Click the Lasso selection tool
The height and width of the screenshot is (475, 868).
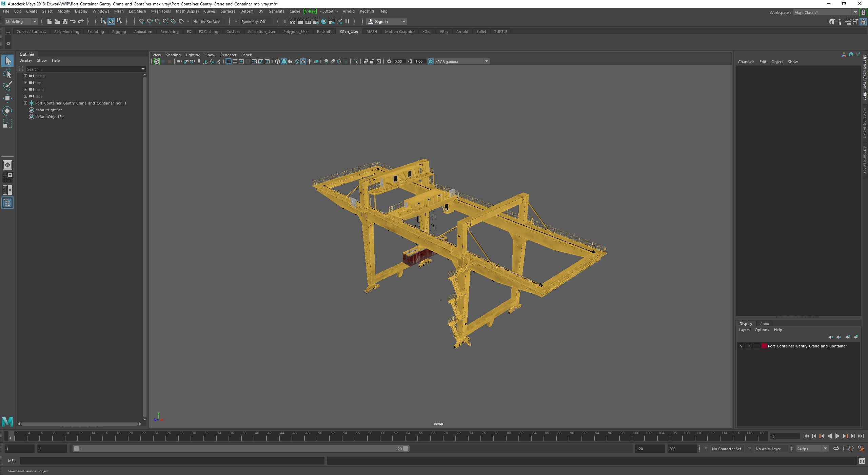pos(8,74)
